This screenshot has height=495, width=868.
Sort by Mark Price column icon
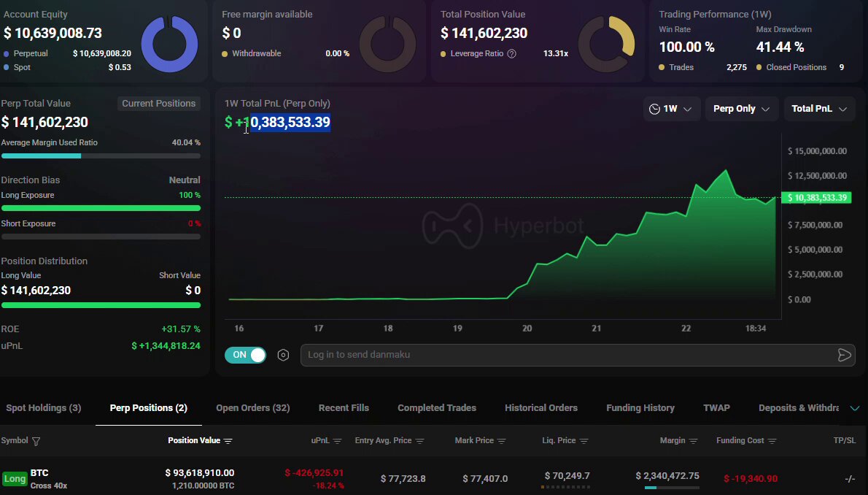coord(502,441)
